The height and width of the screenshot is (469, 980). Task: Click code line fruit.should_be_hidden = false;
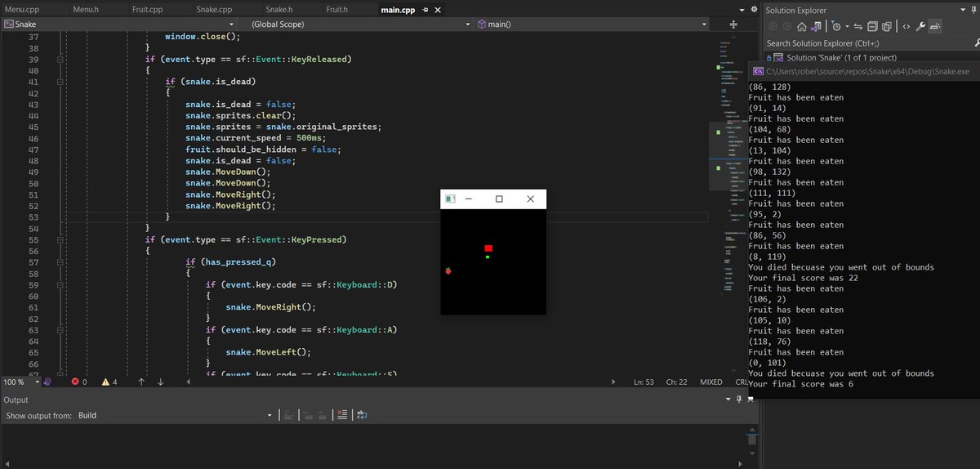262,150
